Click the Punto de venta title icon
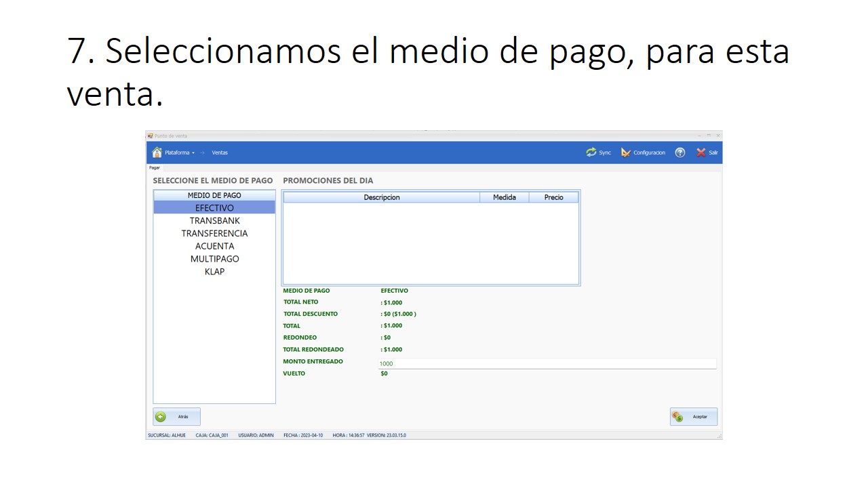This screenshot has width=868, height=488. pos(150,136)
